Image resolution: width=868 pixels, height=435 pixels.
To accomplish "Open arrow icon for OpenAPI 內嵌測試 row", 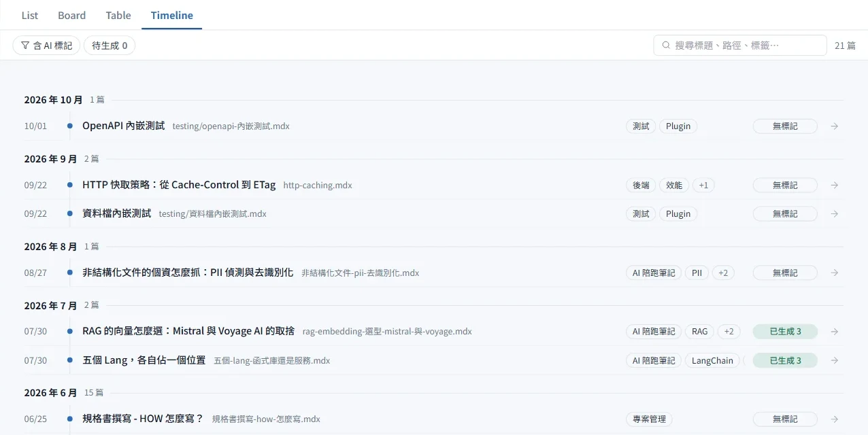I will click(x=835, y=126).
